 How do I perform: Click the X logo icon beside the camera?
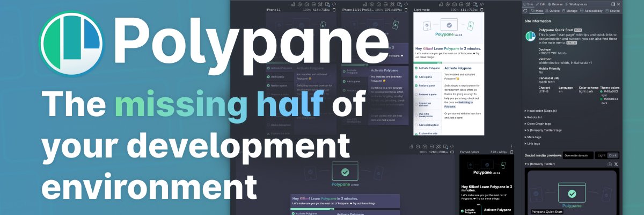click(x=616, y=164)
